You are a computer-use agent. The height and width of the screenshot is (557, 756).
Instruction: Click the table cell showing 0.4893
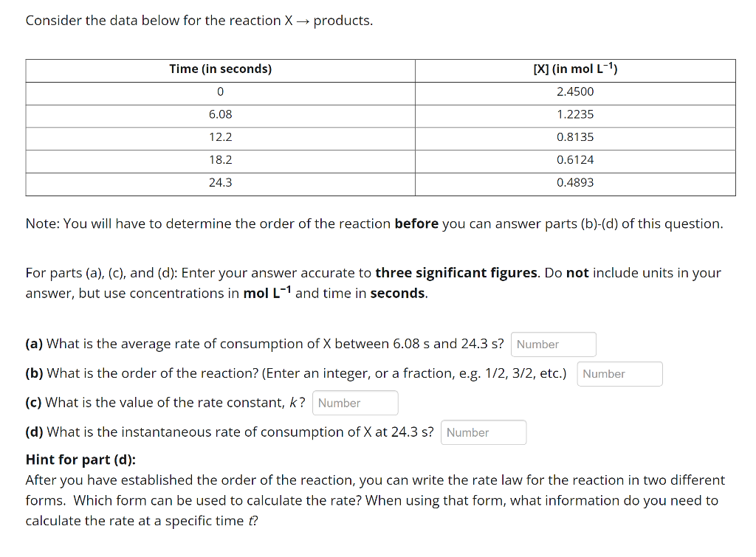tap(575, 182)
